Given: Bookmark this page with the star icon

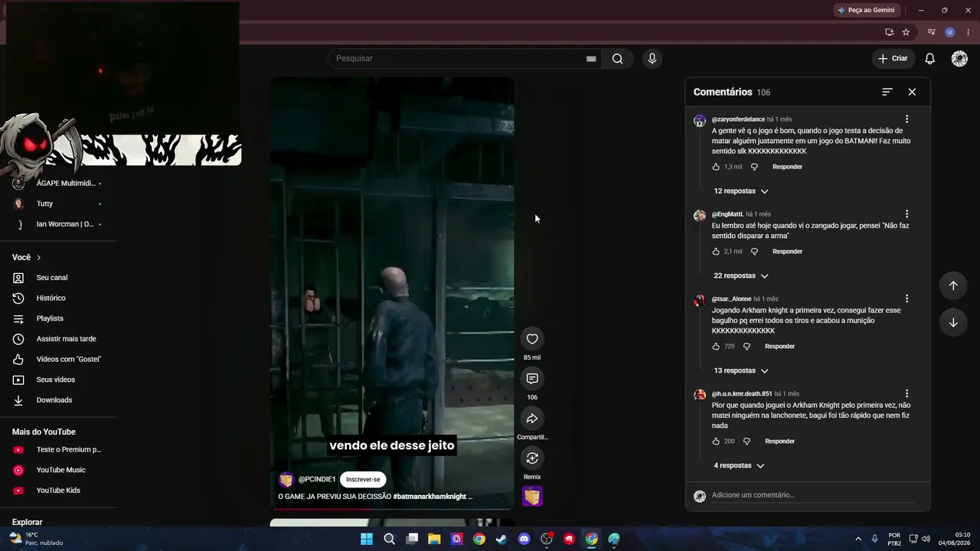Looking at the screenshot, I should click(906, 32).
